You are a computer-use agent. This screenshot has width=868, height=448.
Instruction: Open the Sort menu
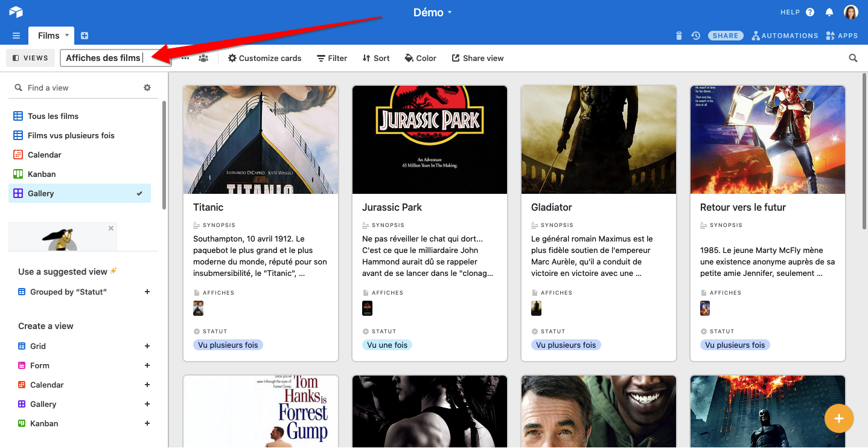click(x=376, y=58)
